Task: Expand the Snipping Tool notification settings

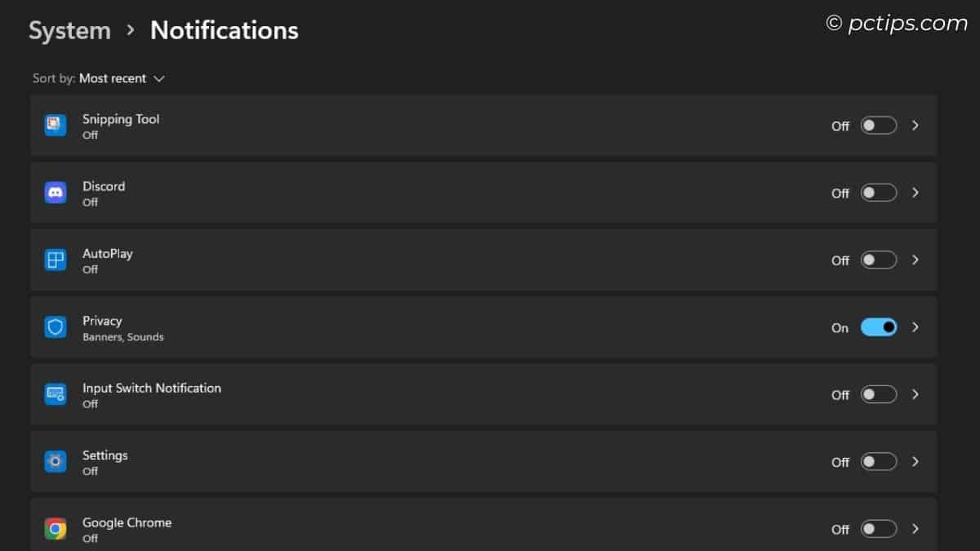Action: click(x=915, y=125)
